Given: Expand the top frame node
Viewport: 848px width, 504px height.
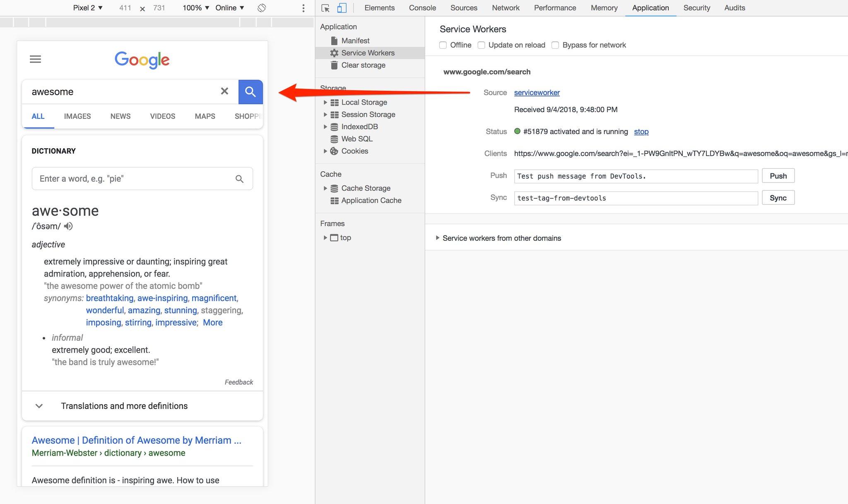Looking at the screenshot, I should (x=325, y=238).
